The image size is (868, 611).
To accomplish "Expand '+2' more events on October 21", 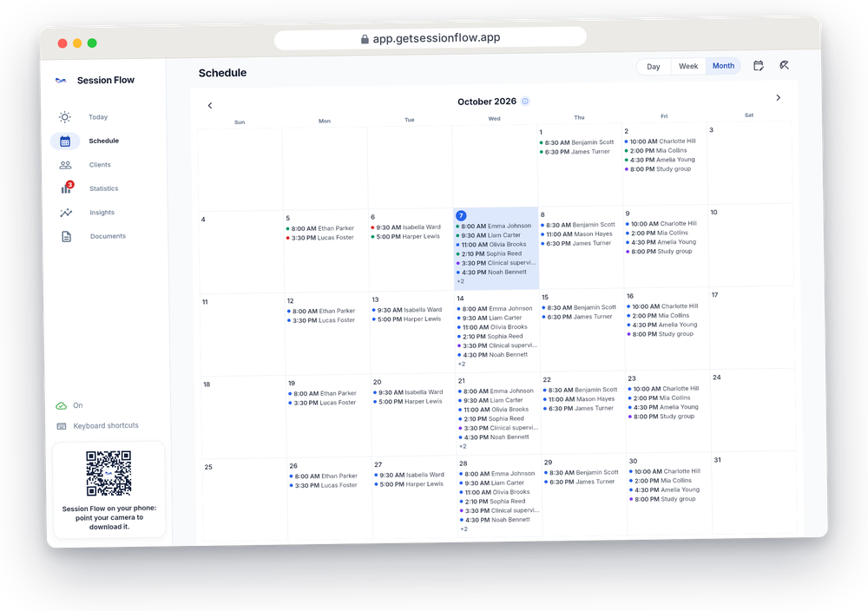I will (463, 447).
